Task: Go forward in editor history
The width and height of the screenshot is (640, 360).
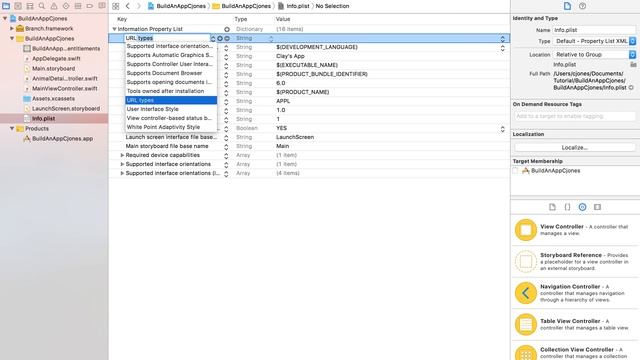Action: pos(139,6)
